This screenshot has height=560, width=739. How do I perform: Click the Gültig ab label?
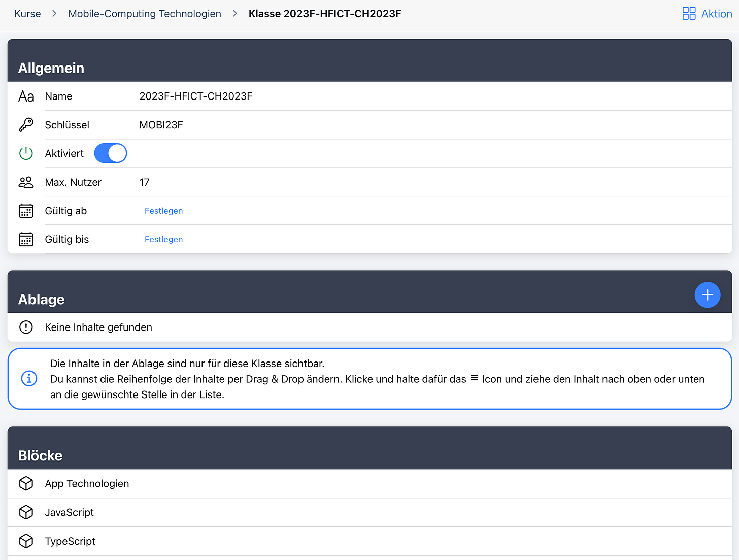point(66,211)
